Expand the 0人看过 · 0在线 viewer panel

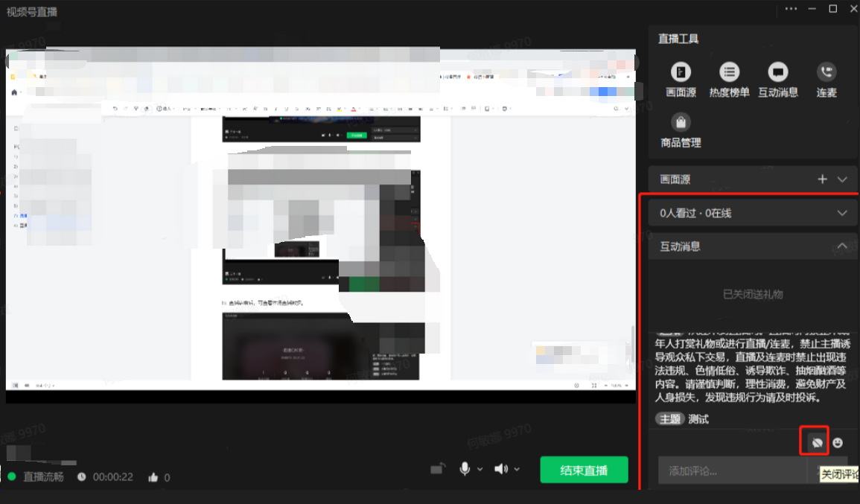[x=752, y=213]
